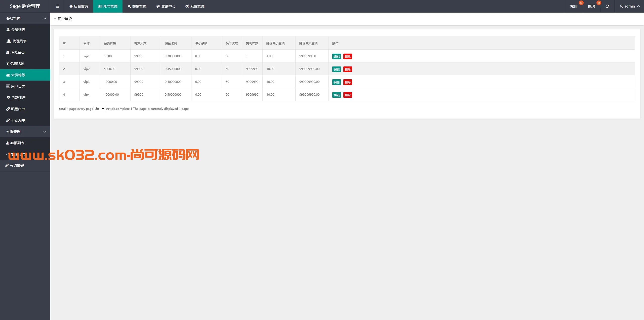Screen dimensions: 644x320
Task: Open 活跃用户 with wifi icon
Action: (18, 98)
